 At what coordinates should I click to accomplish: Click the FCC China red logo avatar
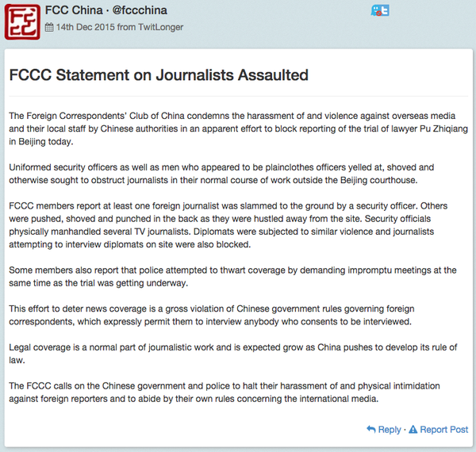click(22, 21)
